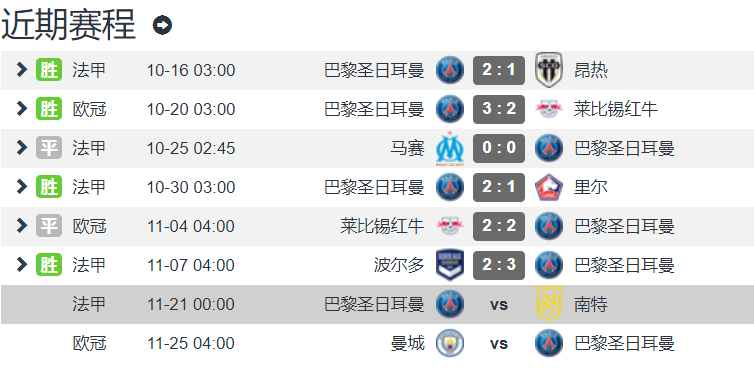
Task: Click the Manchester City (曼城) crest
Action: tap(450, 343)
